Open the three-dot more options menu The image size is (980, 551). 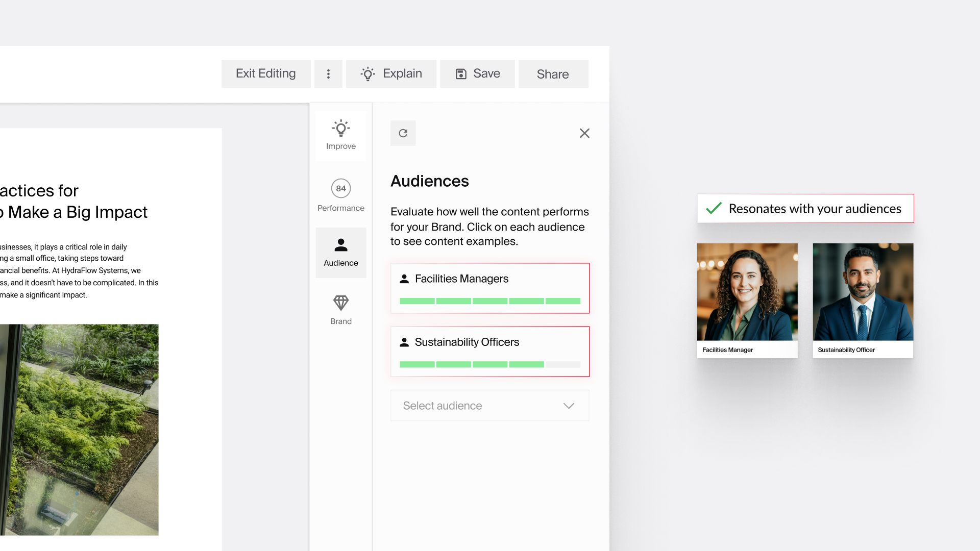[328, 74]
